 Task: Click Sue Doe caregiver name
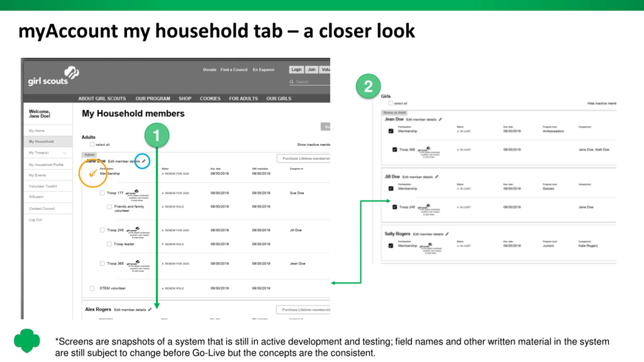click(x=297, y=193)
